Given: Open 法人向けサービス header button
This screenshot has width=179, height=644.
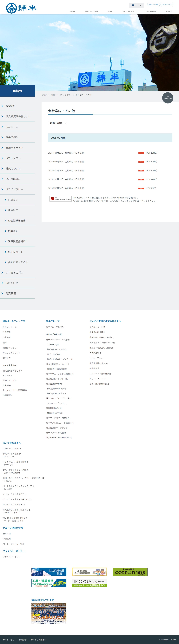Looking at the screenshot, I should point(167,4).
